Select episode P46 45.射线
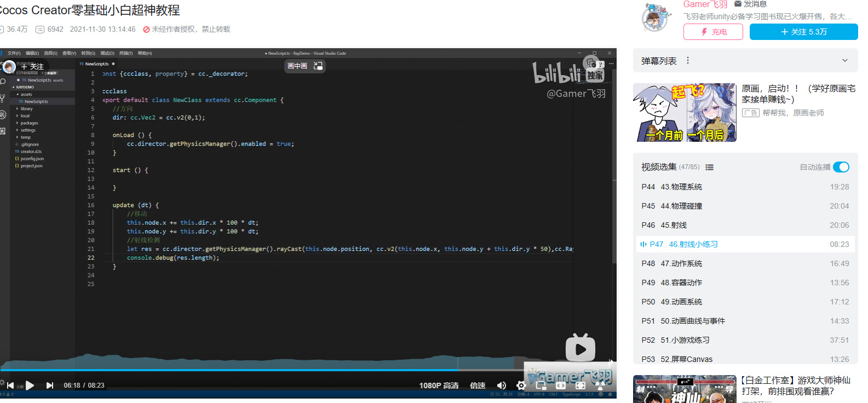This screenshot has width=868, height=403. tap(745, 225)
